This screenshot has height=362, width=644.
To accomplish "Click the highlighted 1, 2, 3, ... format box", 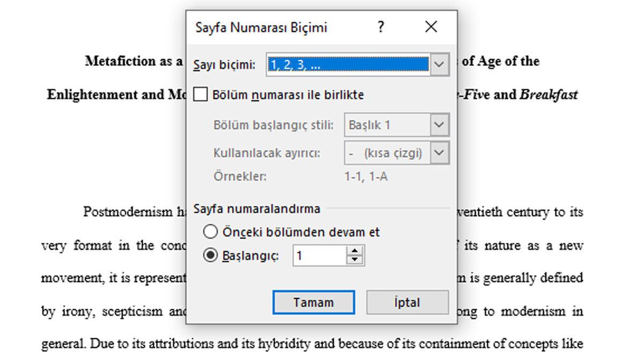I will point(348,65).
